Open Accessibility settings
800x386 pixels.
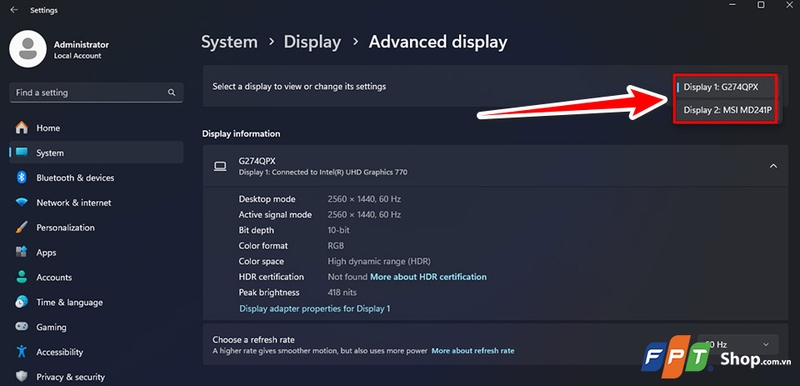point(96,352)
